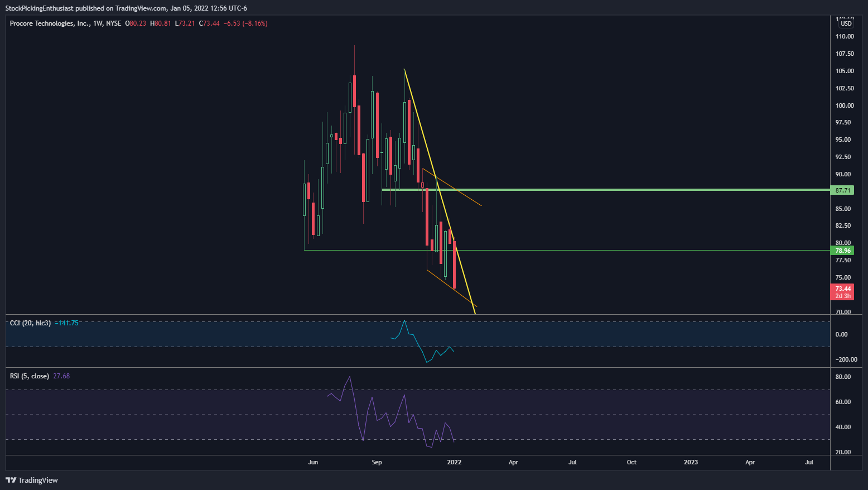Click the Sep label on the time axis
The height and width of the screenshot is (490, 868).
click(x=377, y=462)
